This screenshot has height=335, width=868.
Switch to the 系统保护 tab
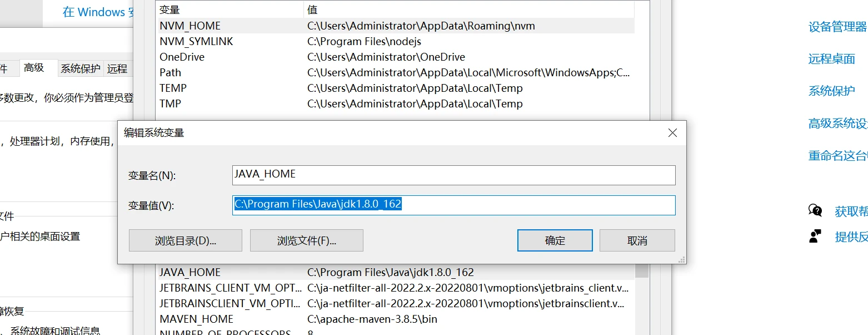tap(81, 68)
